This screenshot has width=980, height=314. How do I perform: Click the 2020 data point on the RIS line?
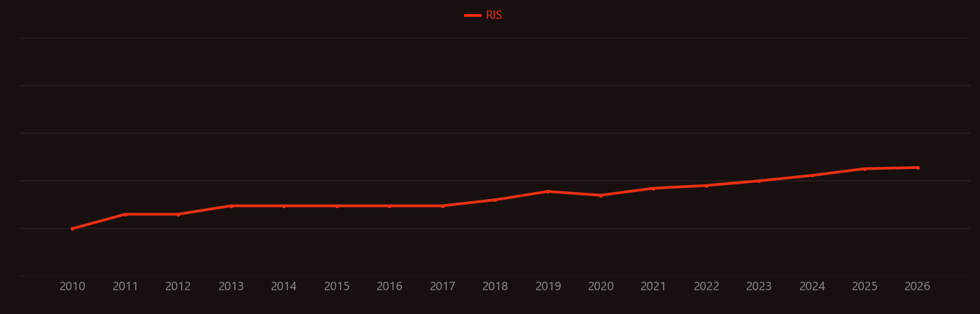point(601,196)
